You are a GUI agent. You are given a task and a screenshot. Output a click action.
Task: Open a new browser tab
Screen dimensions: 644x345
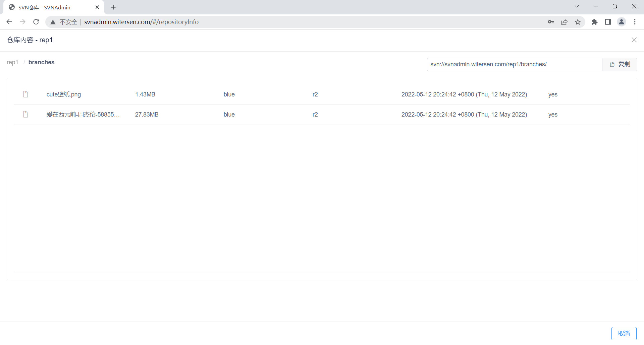(x=113, y=7)
